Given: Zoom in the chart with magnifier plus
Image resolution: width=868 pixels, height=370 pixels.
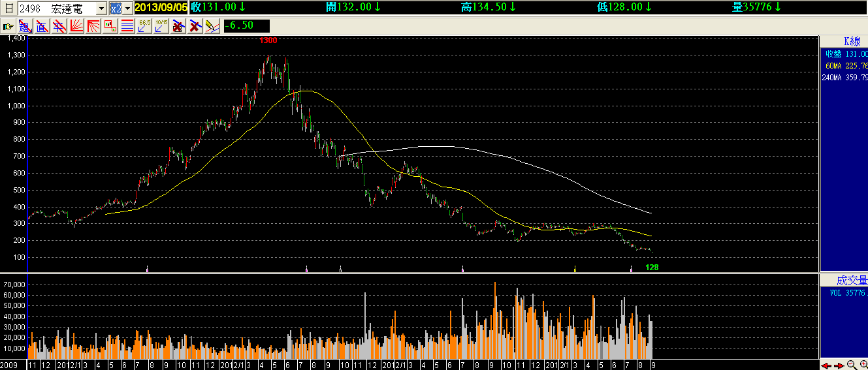Looking at the screenshot, I should (863, 365).
